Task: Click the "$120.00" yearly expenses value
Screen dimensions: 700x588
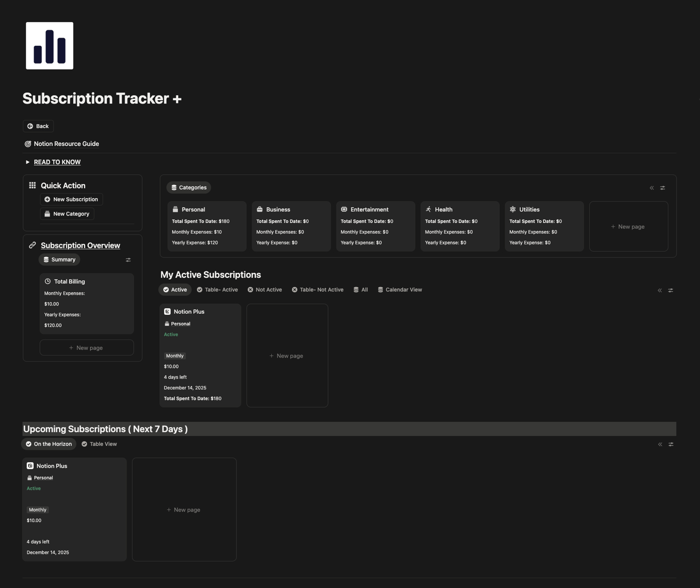Action: pos(53,325)
